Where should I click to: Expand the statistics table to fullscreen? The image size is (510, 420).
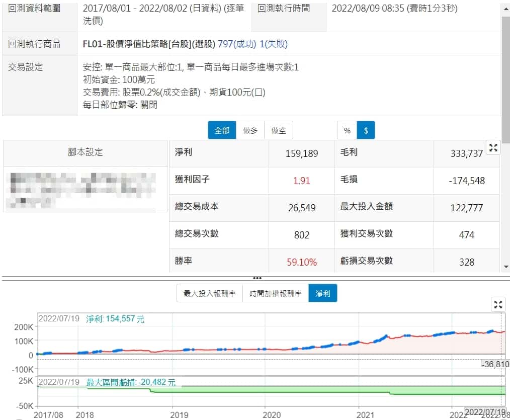pos(493,147)
